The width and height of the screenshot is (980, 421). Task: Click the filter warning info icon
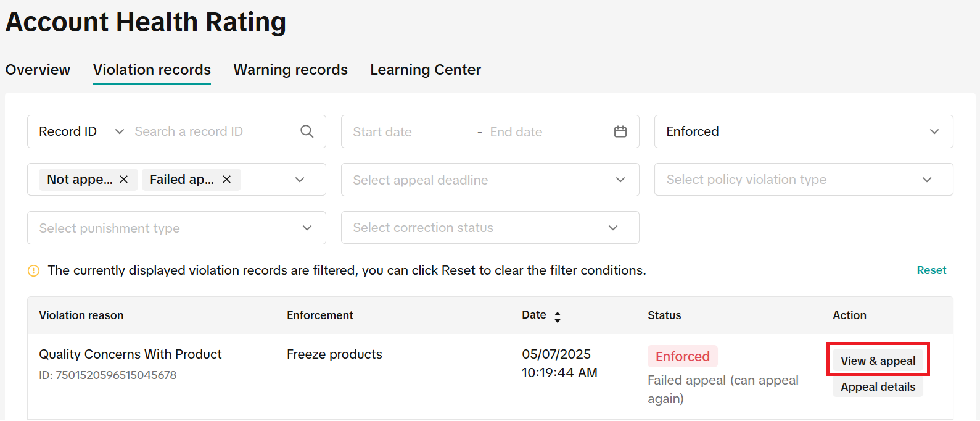[34, 271]
